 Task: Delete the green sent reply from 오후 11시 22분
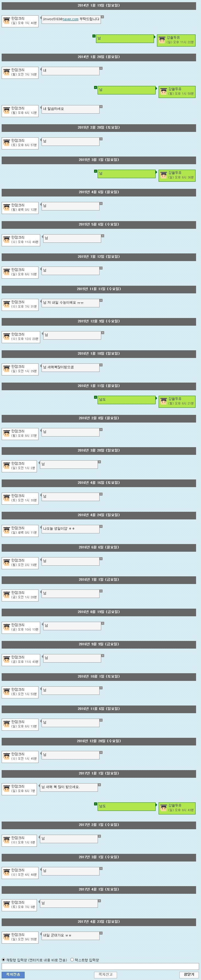click(94, 36)
